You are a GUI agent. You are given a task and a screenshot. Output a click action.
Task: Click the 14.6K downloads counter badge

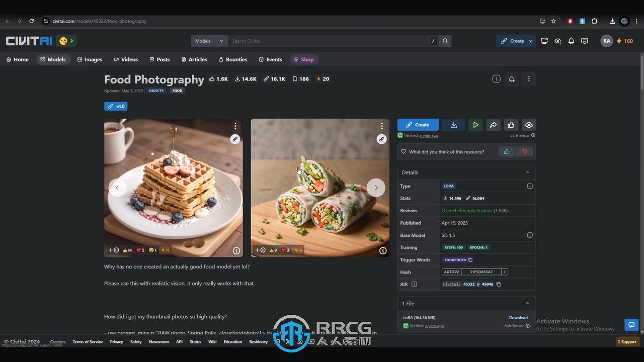[246, 79]
